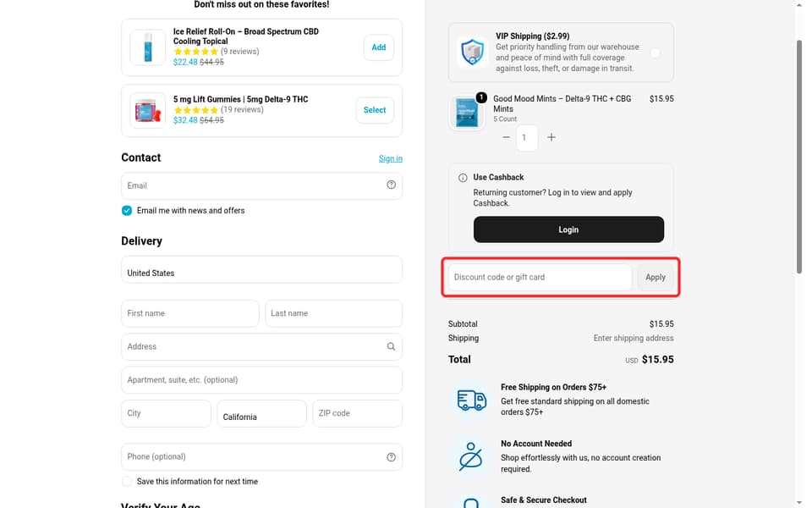The image size is (812, 508).
Task: Select options for 5 mg Lift Gummies
Action: coord(375,110)
